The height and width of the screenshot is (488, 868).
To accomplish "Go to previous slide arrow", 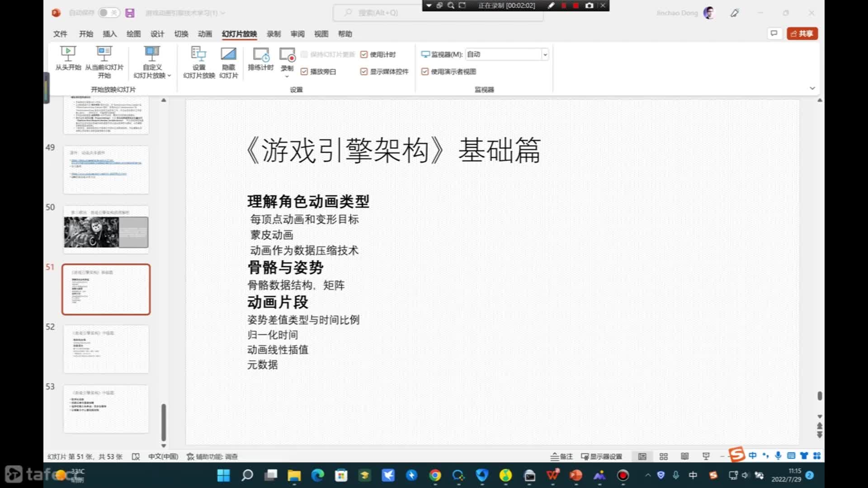I will pyautogui.click(x=820, y=426).
